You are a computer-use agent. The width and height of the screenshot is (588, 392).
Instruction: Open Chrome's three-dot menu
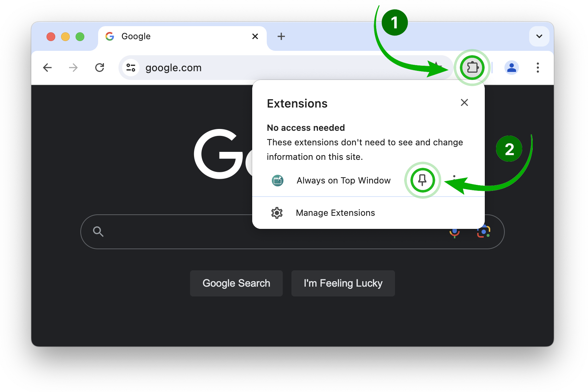[537, 68]
